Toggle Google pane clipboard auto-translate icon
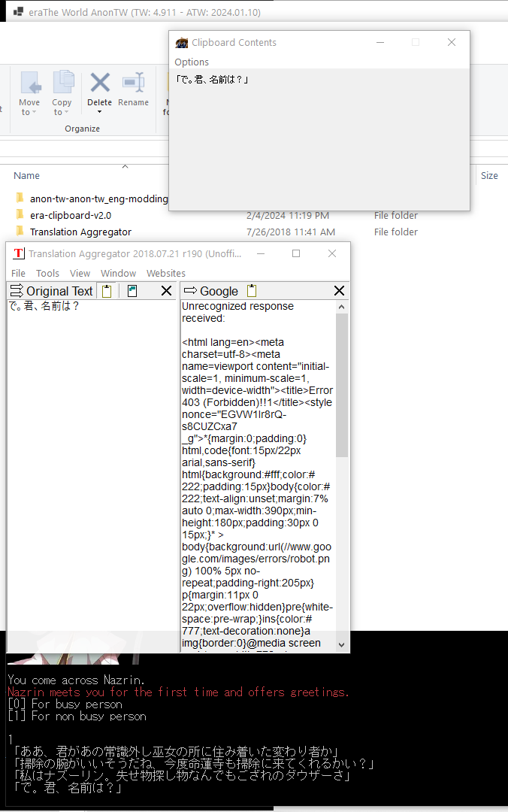Viewport: 508px width, 812px height. [252, 291]
